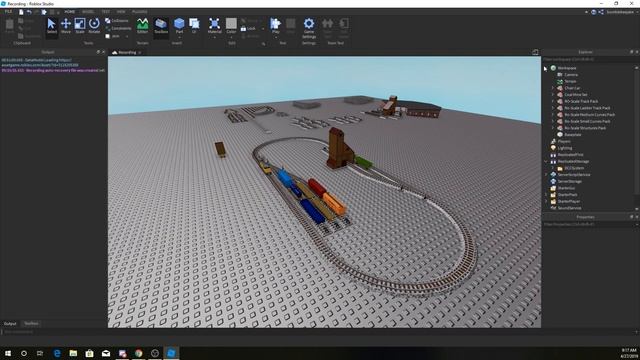The height and width of the screenshot is (360, 640).
Task: Select ReplicatedFirst in Explorer
Action: coord(570,154)
